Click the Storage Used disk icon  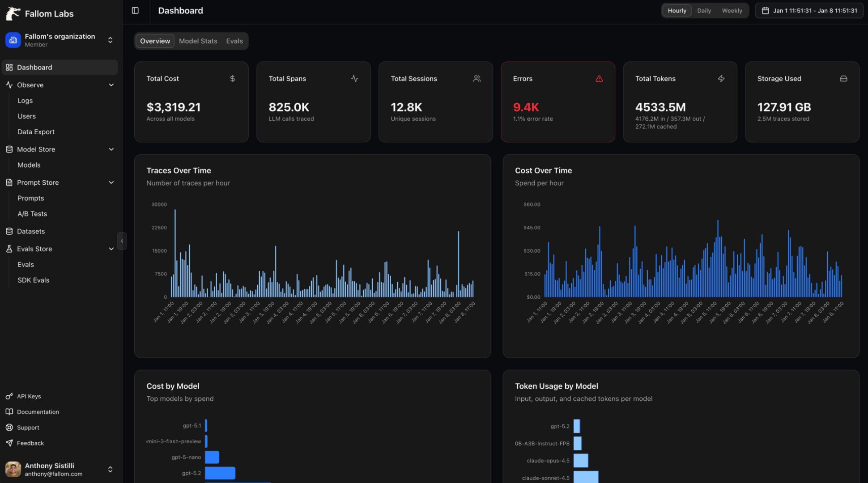click(x=843, y=78)
